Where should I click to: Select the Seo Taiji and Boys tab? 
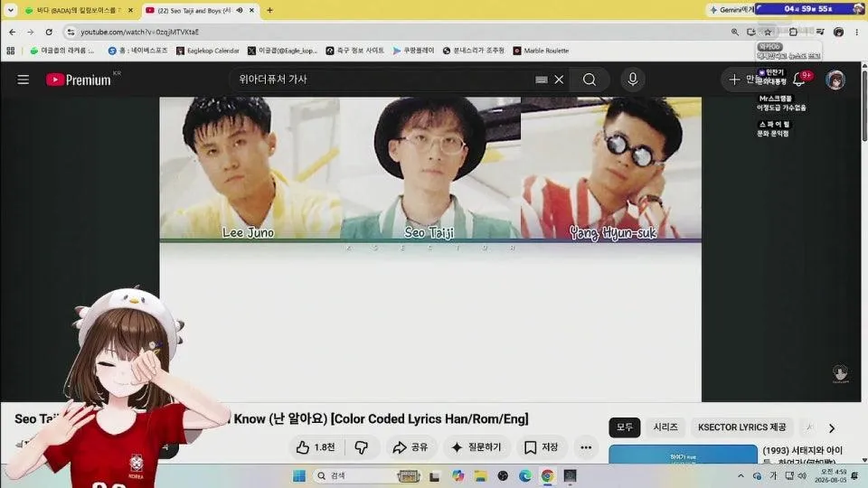click(192, 10)
